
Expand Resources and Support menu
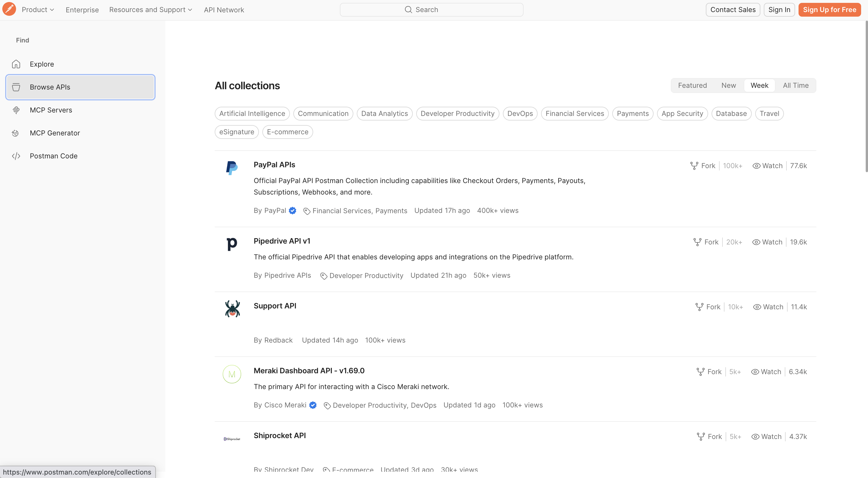(x=151, y=10)
